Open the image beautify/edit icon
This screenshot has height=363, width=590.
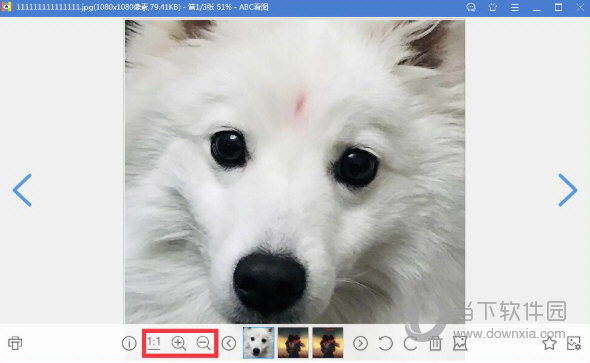click(460, 343)
